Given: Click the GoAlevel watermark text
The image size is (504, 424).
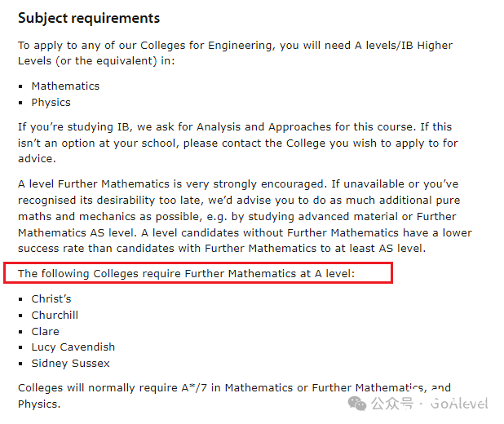Looking at the screenshot, I should click(459, 404).
